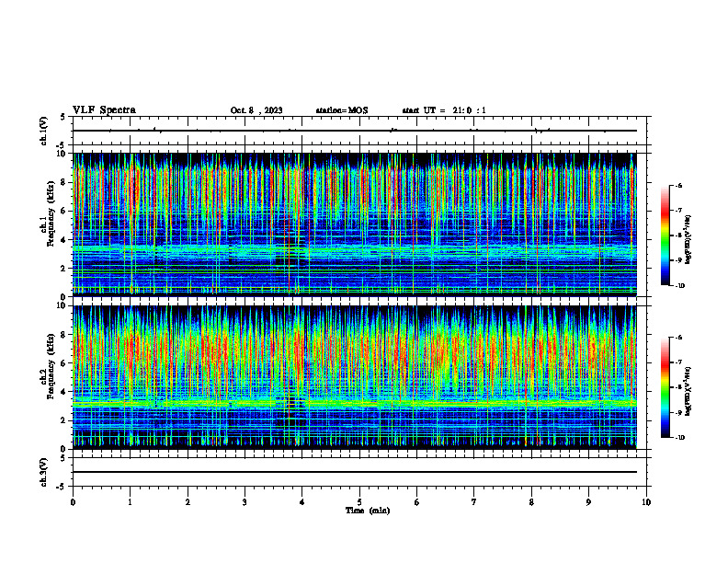Select the "start UT = 21:0 :1" text
Image resolution: width=728 pixels, height=563 pixels.
pyautogui.click(x=444, y=110)
